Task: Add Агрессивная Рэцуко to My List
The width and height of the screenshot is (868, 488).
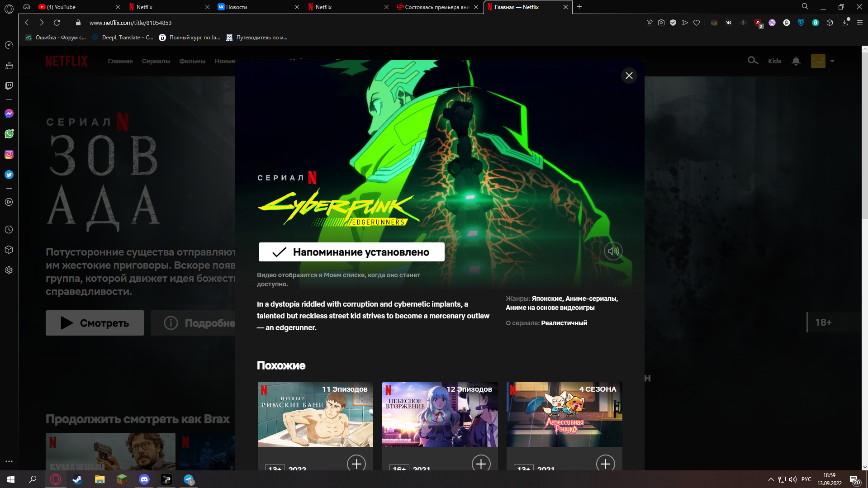Action: pyautogui.click(x=605, y=464)
